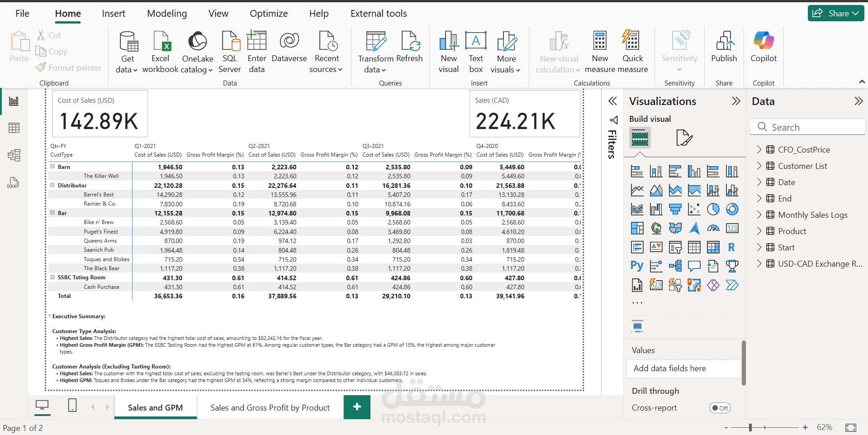The width and height of the screenshot is (868, 435).
Task: Choose the Card (123) visual
Action: click(x=732, y=228)
